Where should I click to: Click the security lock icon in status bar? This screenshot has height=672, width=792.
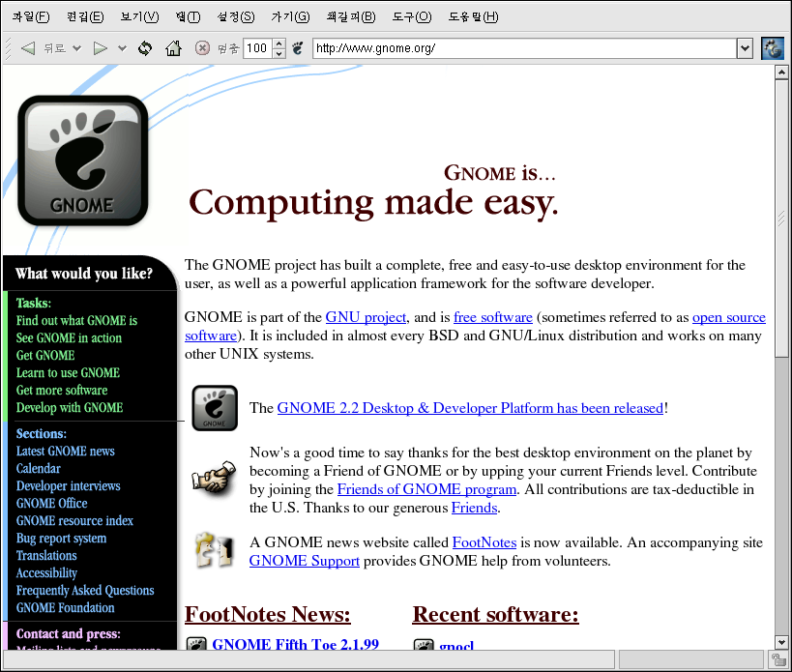click(777, 660)
